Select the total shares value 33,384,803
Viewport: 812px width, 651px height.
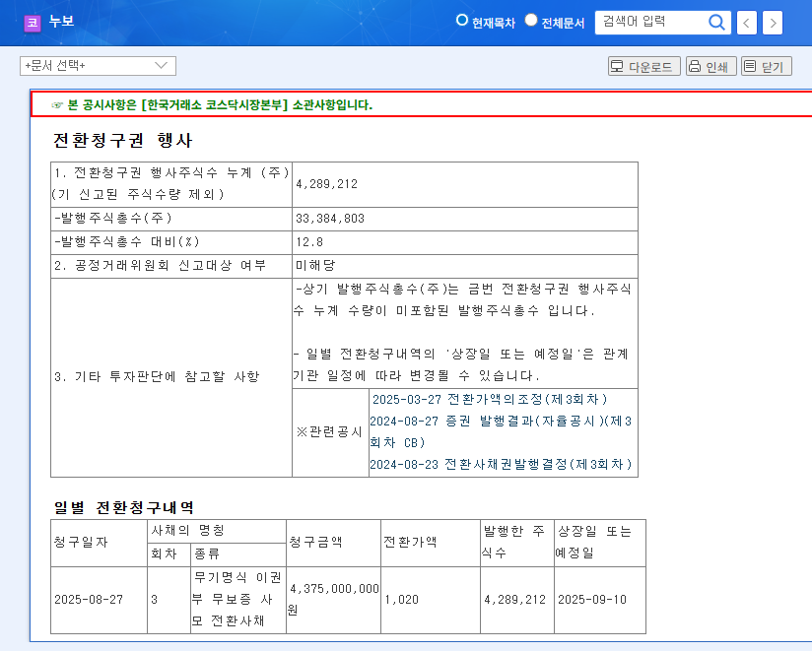pos(330,219)
